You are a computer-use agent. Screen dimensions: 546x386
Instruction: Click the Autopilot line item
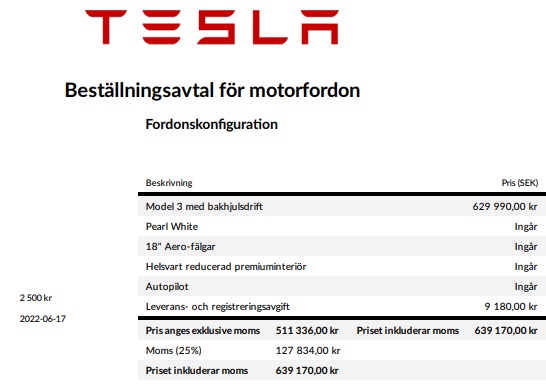click(x=167, y=286)
